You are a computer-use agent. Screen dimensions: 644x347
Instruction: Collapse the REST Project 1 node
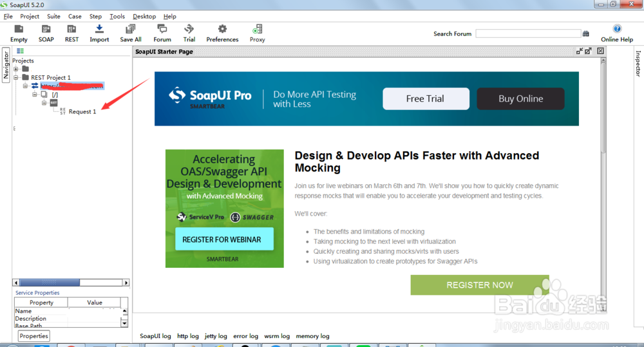tap(16, 77)
